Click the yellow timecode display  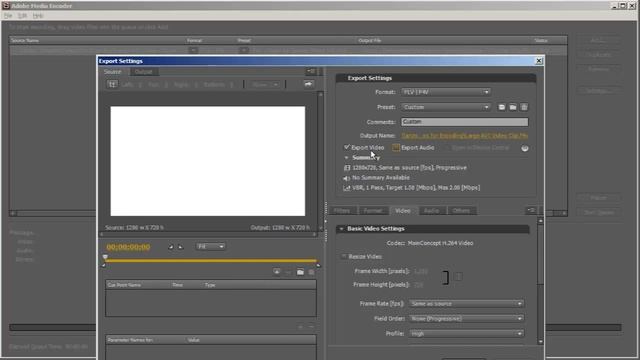click(128, 247)
